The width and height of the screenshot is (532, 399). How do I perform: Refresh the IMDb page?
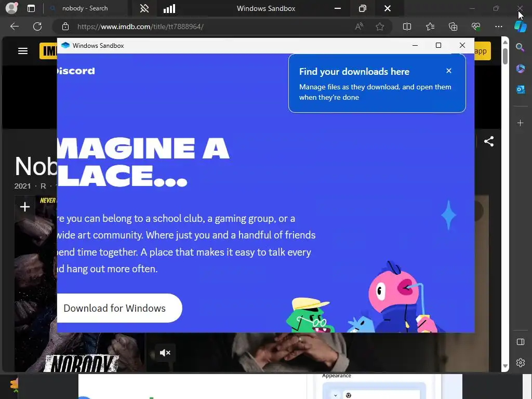[x=37, y=26]
